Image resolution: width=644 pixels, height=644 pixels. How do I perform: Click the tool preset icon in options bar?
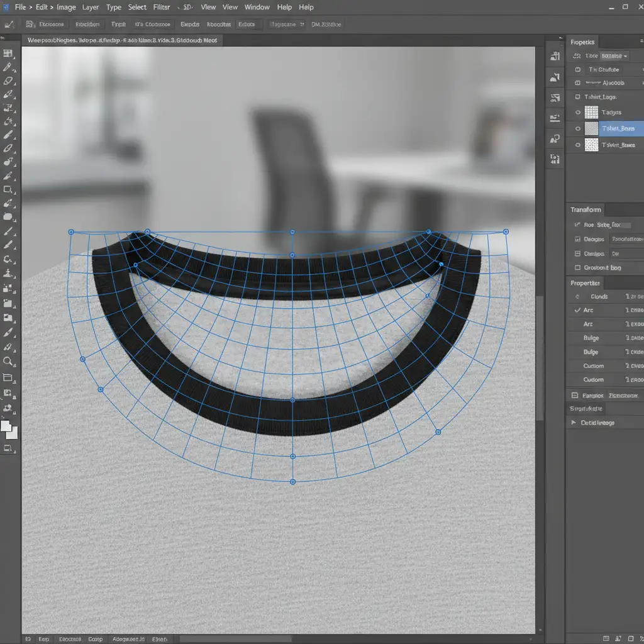[9, 25]
